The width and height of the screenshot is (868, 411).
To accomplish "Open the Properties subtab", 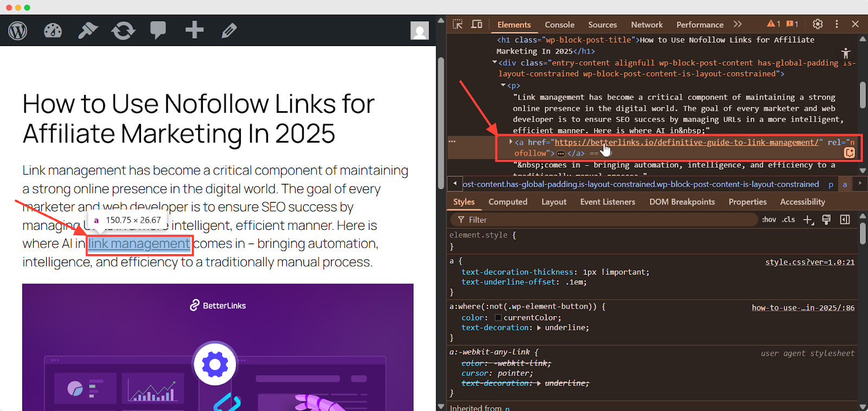I will [x=748, y=202].
